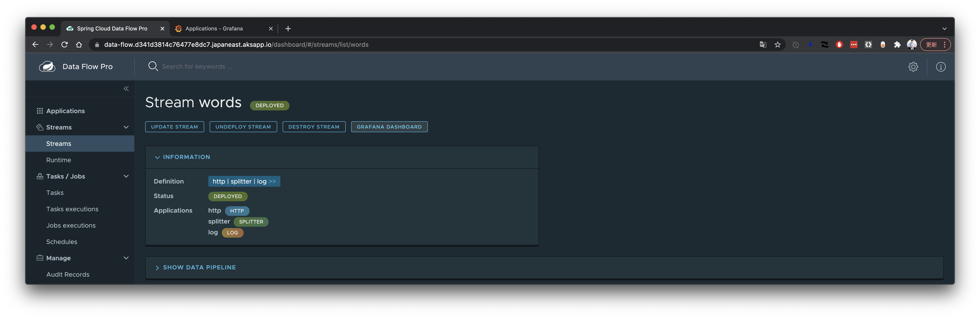
Task: Click the site lock icon in the address bar
Action: point(97,45)
